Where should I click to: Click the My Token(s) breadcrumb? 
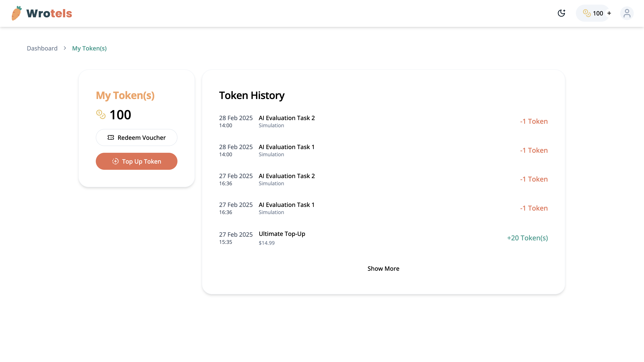[x=89, y=48]
